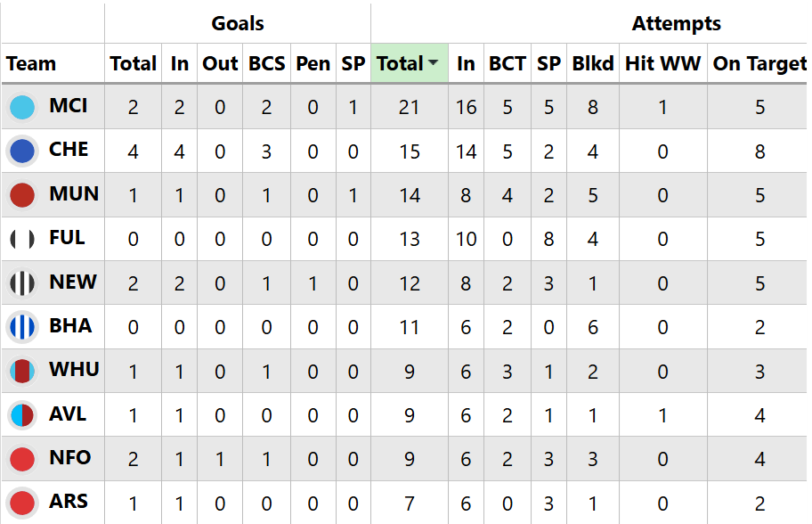Select the Goals group header
Screen dimensions: 812x524
(237, 23)
